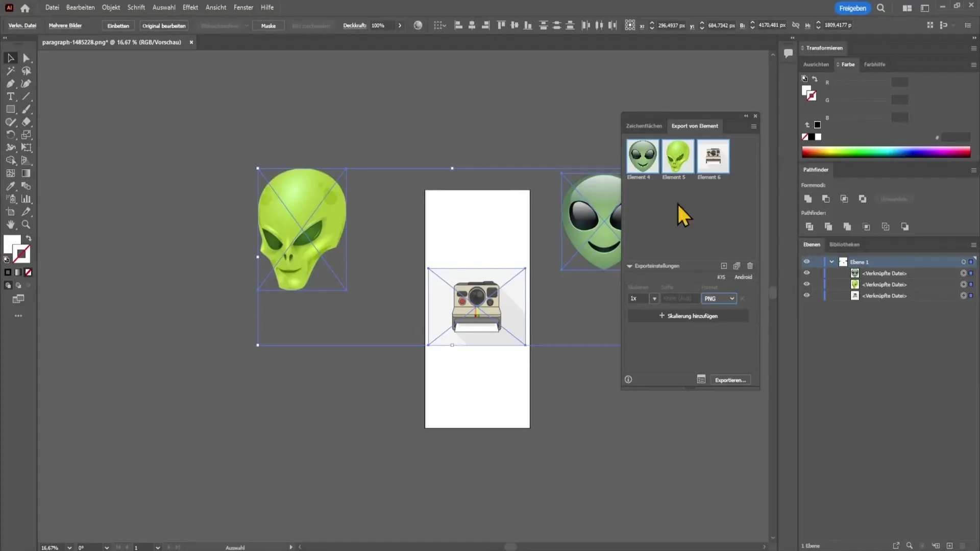Hide the second Verknüpfte Datei sublayer
Screen dimensions: 980x551
tap(806, 284)
